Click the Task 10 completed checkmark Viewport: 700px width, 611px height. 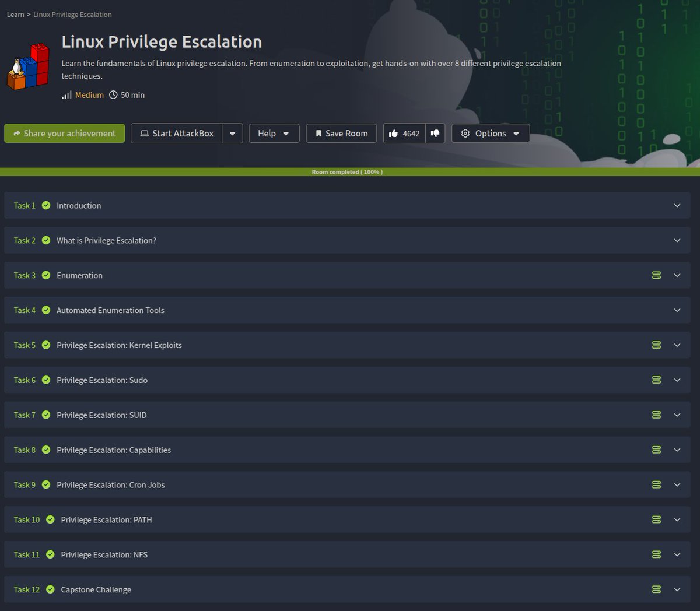click(x=50, y=519)
